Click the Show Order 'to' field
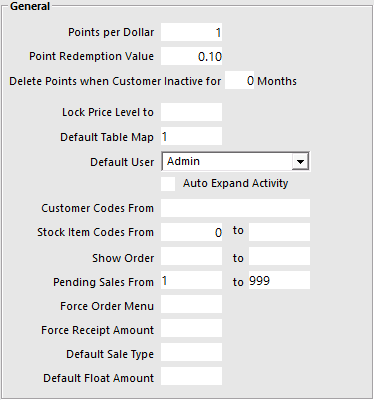The width and height of the screenshot is (374, 400). (279, 256)
